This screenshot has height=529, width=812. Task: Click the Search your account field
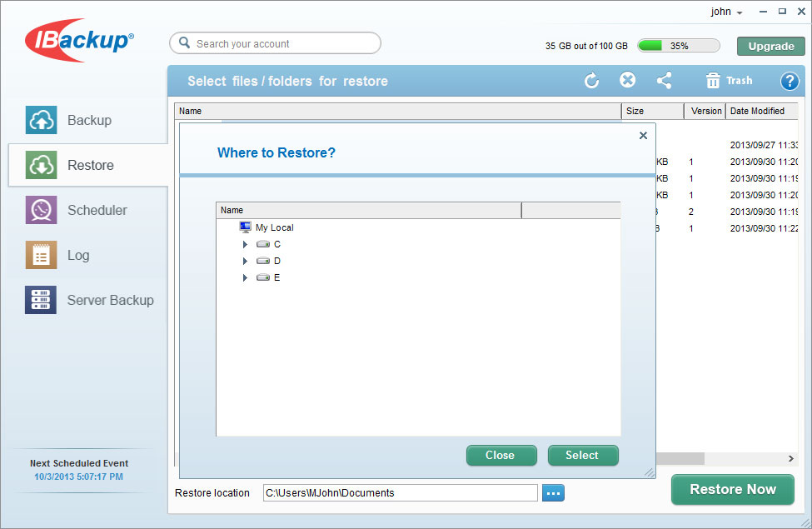tap(275, 43)
